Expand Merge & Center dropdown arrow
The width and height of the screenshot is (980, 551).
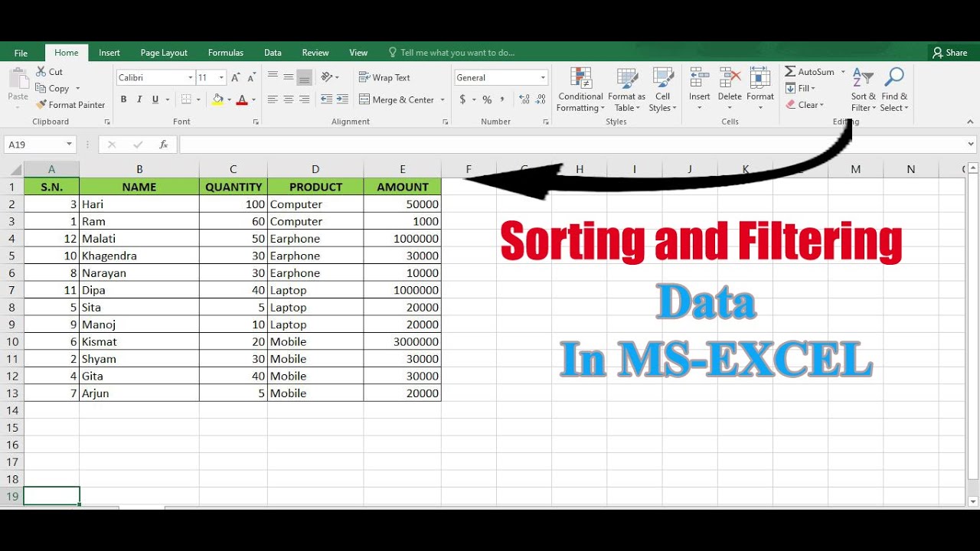coord(442,99)
